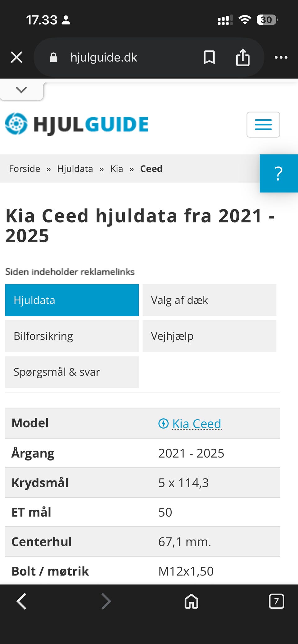Open the Bilforsikring tab

click(72, 336)
